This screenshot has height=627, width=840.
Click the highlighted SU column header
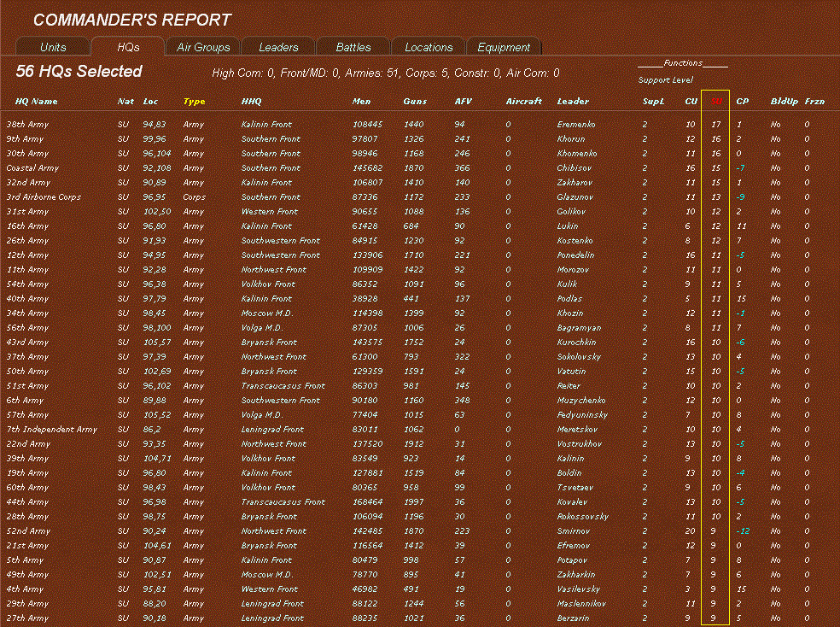715,101
